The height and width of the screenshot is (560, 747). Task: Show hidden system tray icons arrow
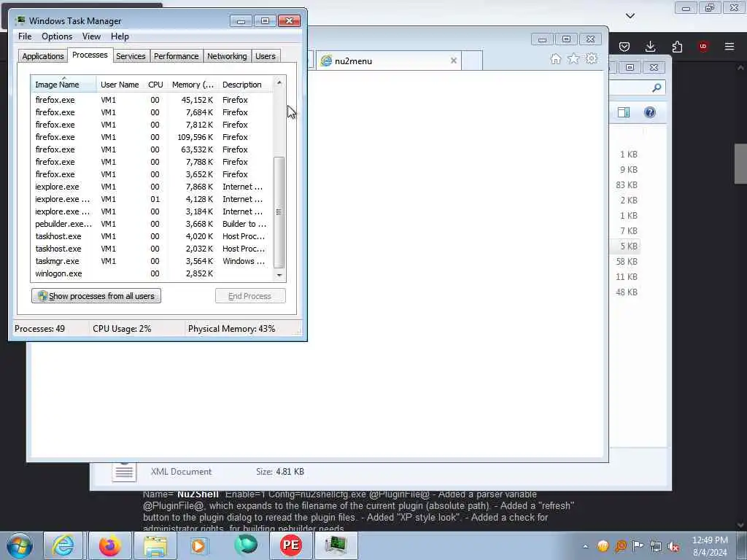[586, 547]
